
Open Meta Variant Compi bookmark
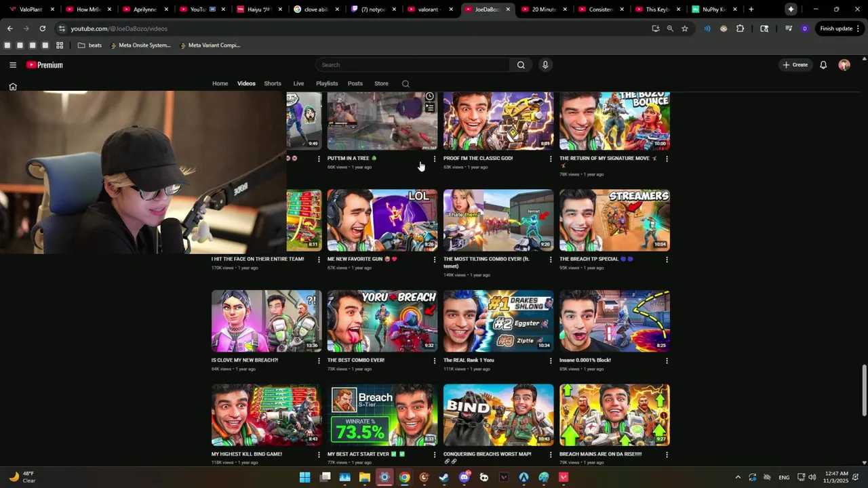[210, 45]
